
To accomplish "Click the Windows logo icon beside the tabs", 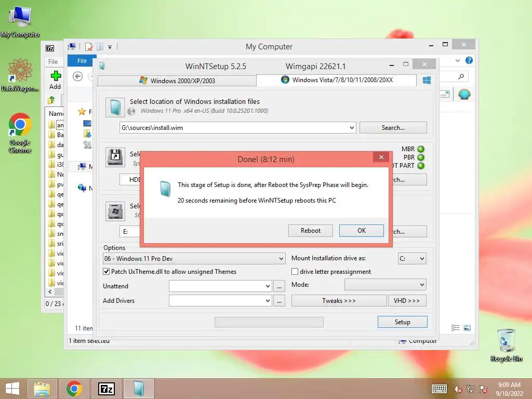I will (x=427, y=81).
